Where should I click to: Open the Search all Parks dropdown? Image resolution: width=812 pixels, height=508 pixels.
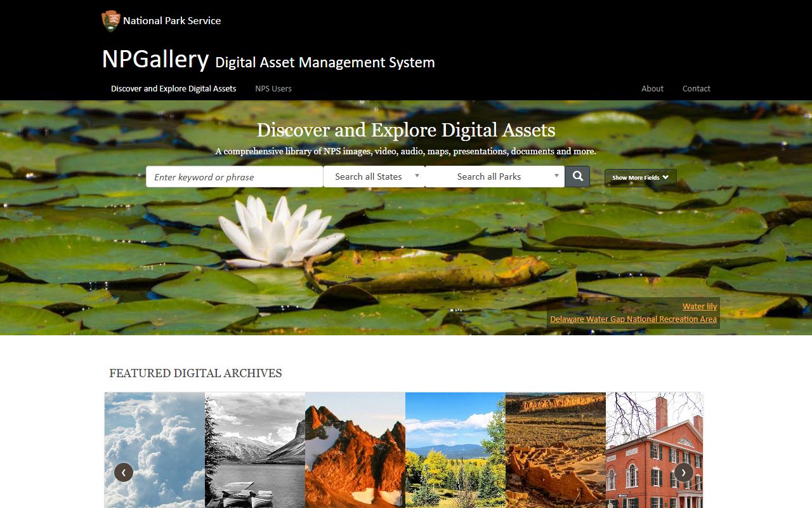(x=495, y=177)
